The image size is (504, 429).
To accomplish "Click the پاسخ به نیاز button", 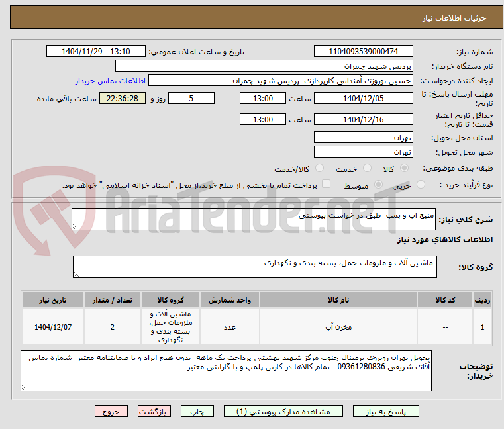I will (x=385, y=411).
